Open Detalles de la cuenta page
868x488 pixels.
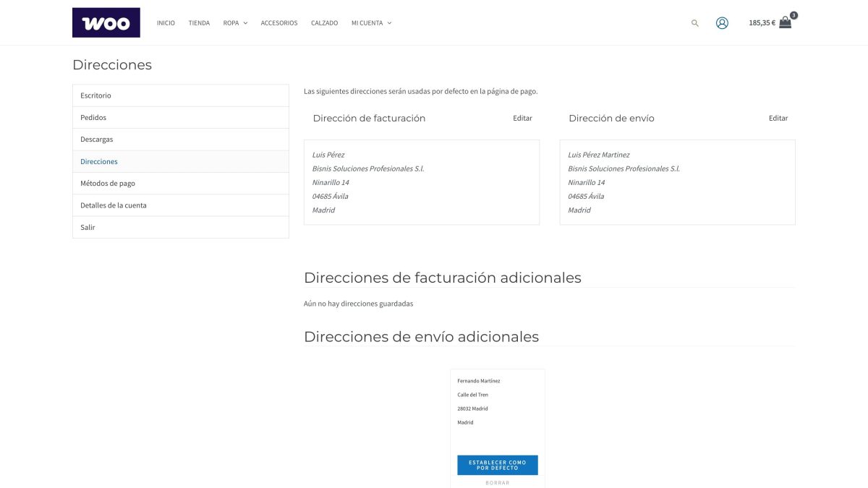(114, 205)
